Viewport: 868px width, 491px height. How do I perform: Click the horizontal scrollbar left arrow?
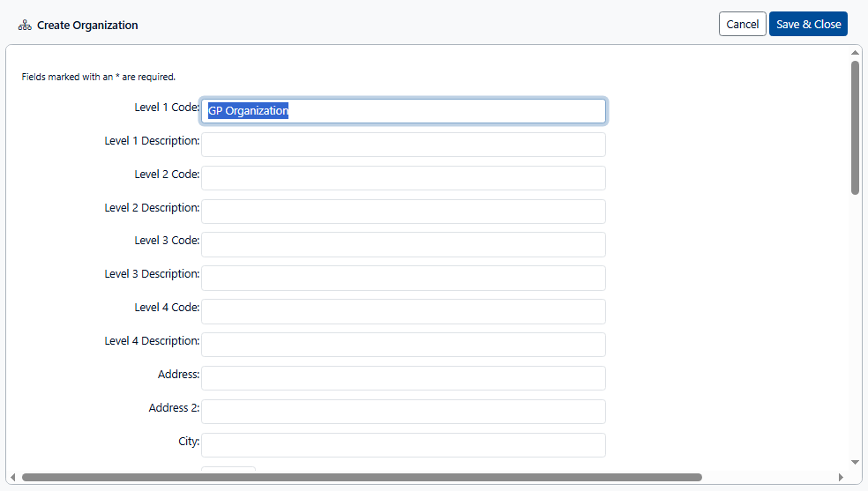point(13,478)
